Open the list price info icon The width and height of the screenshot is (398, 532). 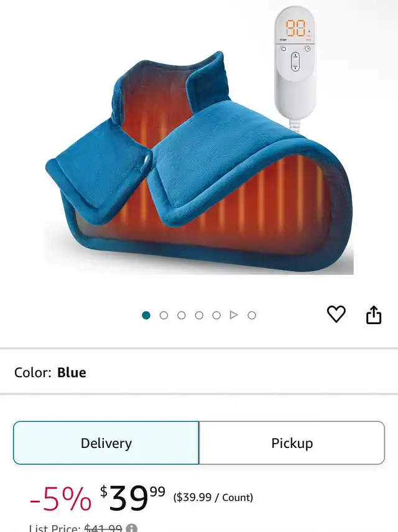pos(132,529)
